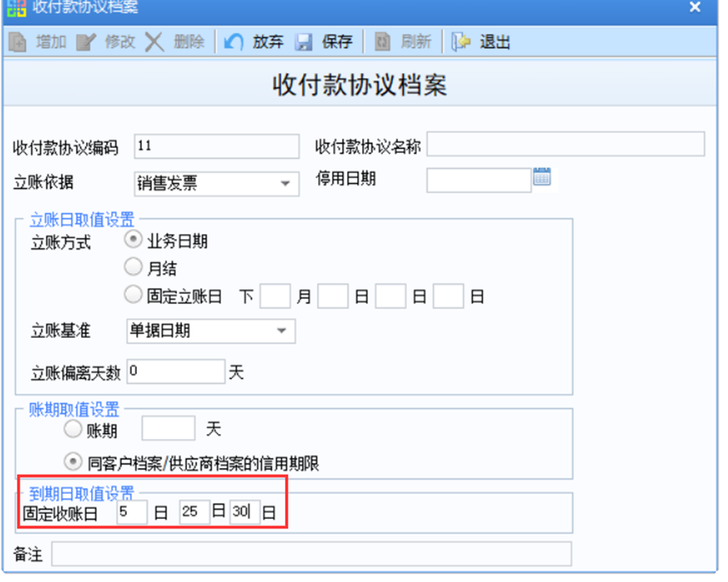Screen dimensions: 728x582
Task: Click the 收付款协议编码 field containing 11
Action: click(216, 146)
